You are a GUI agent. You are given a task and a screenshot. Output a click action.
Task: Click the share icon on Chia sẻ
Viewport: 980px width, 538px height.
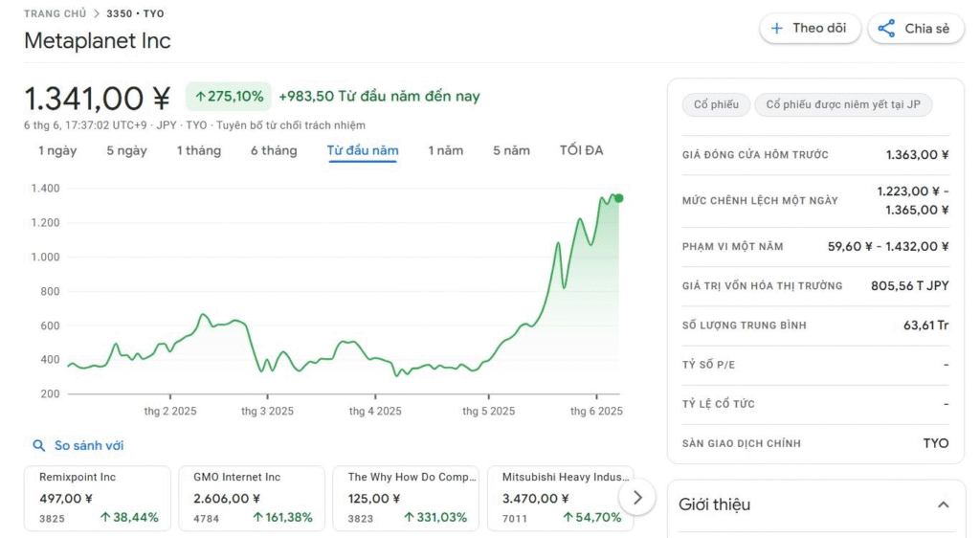[886, 29]
